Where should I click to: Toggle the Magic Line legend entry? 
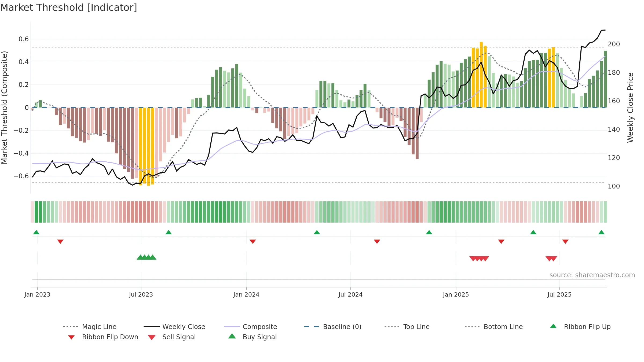(x=90, y=327)
